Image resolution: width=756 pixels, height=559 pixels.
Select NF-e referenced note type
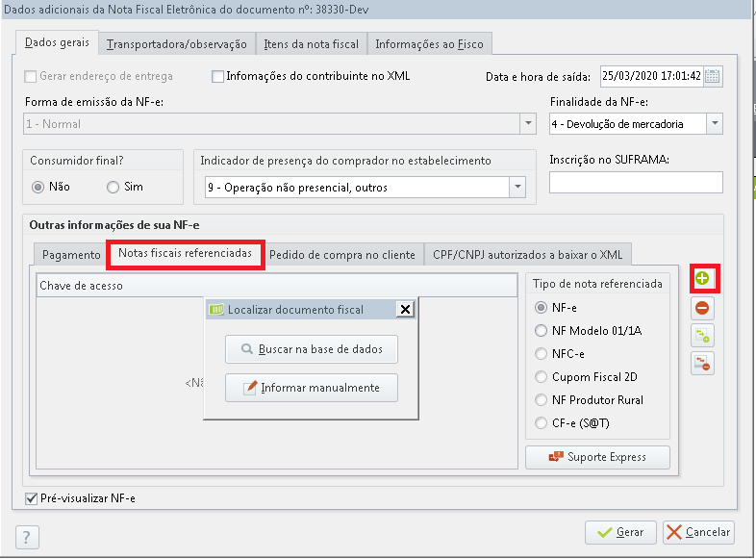coord(541,308)
